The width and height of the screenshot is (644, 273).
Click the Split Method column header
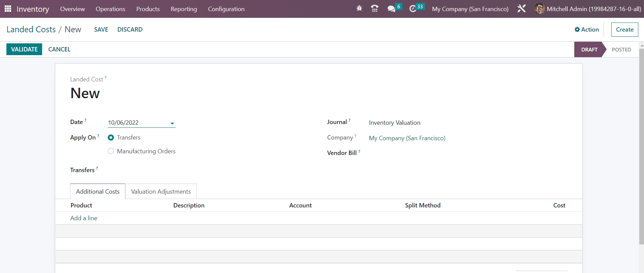tap(423, 205)
